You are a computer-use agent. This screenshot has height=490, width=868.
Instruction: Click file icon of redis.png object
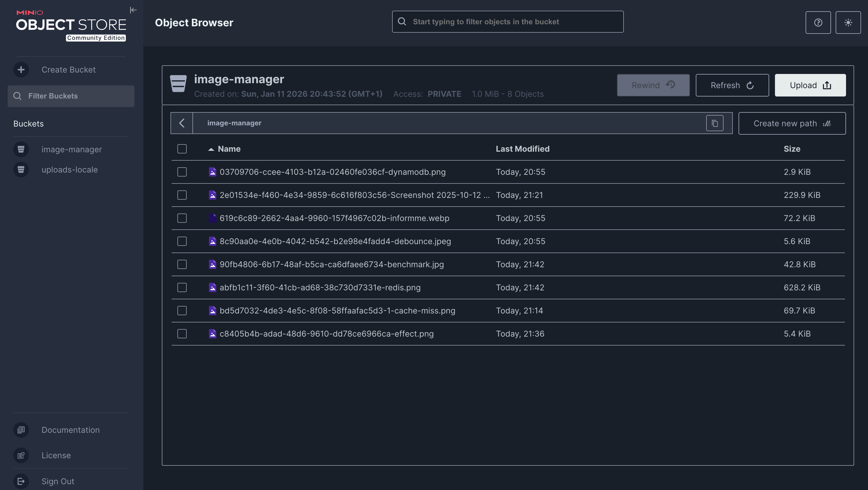[x=212, y=287]
